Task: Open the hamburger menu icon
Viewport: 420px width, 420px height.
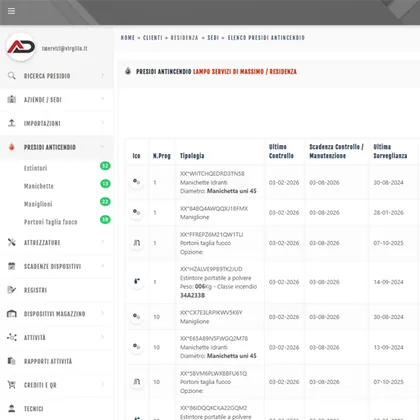Action: coord(11,11)
